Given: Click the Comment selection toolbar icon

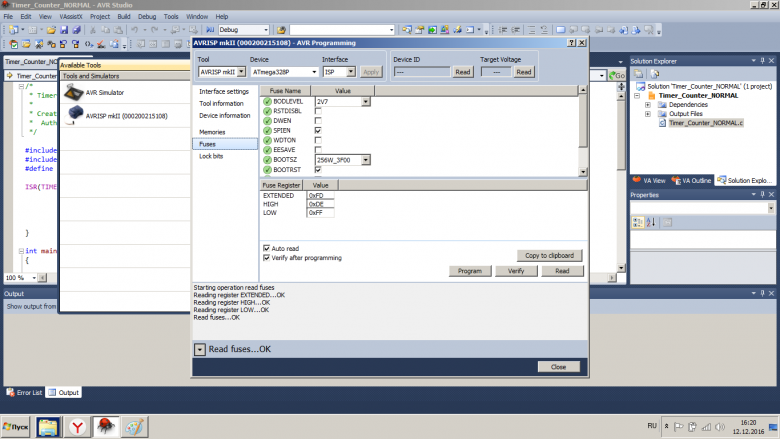Looking at the screenshot, I should click(x=531, y=30).
